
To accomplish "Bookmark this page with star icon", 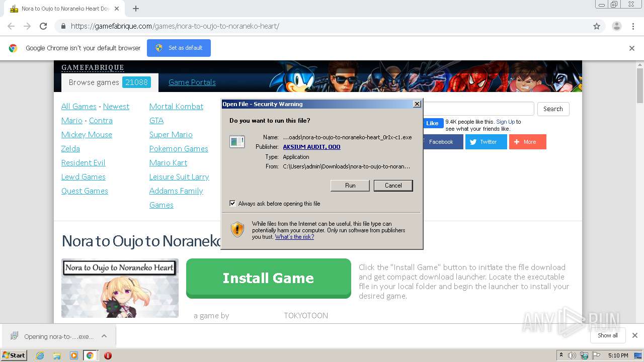I will (x=597, y=26).
